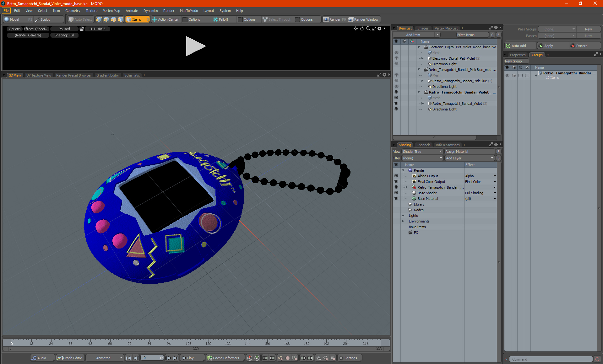
Task: Toggle visibility of Base Material
Action: click(x=396, y=199)
